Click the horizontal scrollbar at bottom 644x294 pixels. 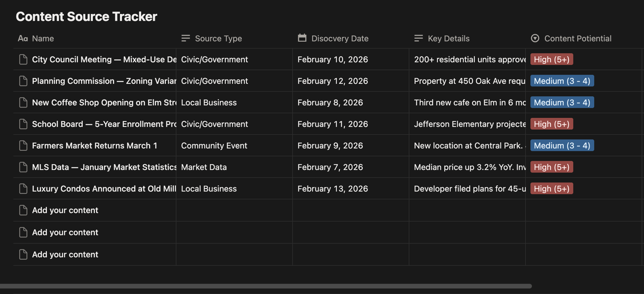[266, 286]
